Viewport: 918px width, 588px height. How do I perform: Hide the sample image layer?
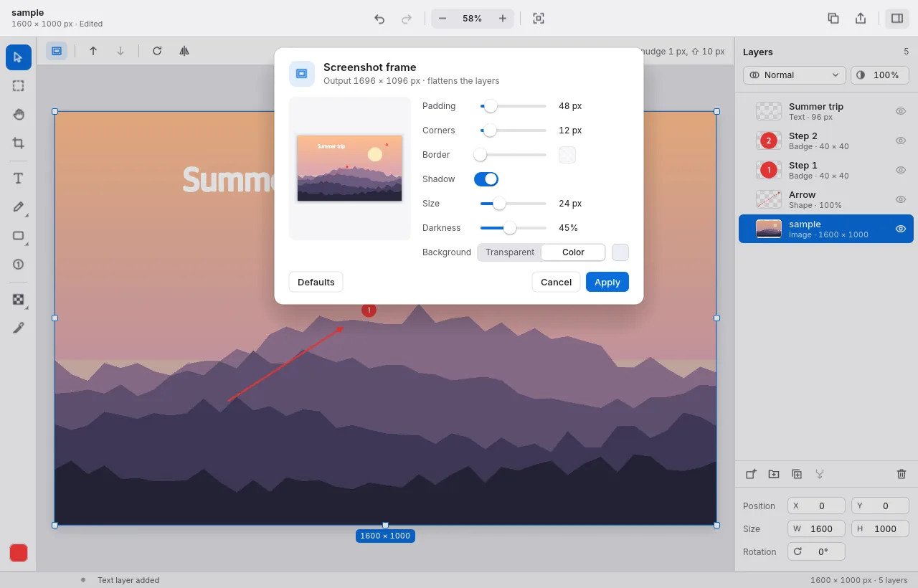click(901, 229)
